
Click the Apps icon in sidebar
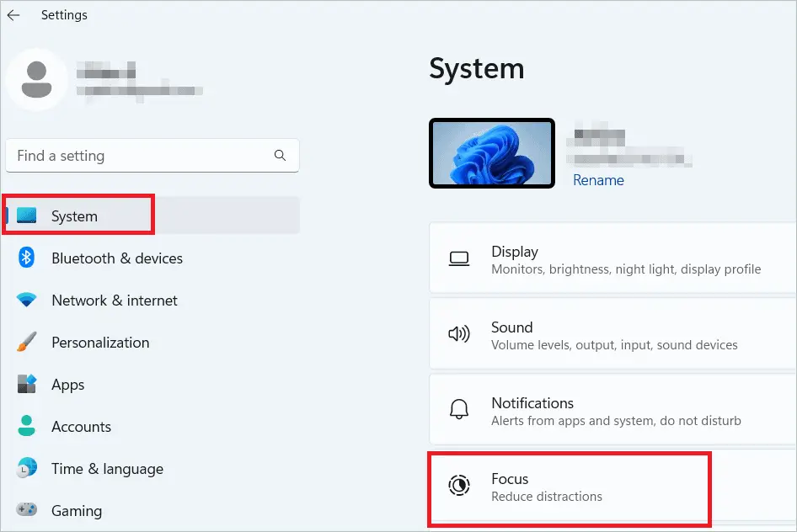click(26, 385)
